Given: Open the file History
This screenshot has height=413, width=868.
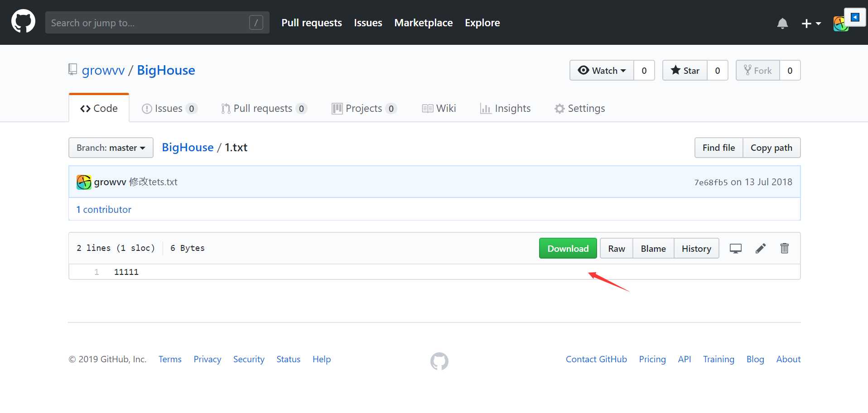Looking at the screenshot, I should (x=696, y=248).
